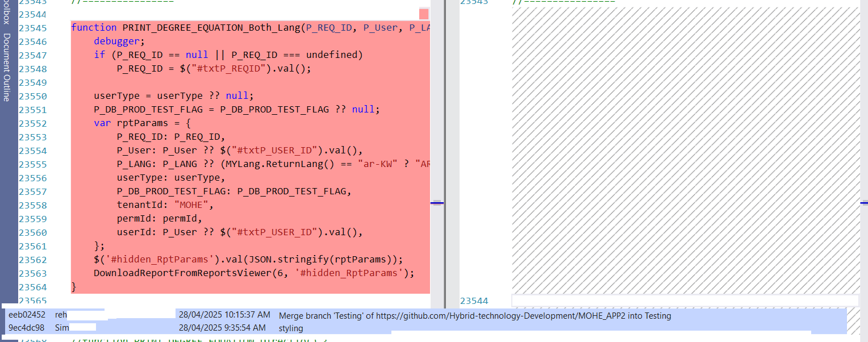Click the closing brace on line 23564

(74, 287)
